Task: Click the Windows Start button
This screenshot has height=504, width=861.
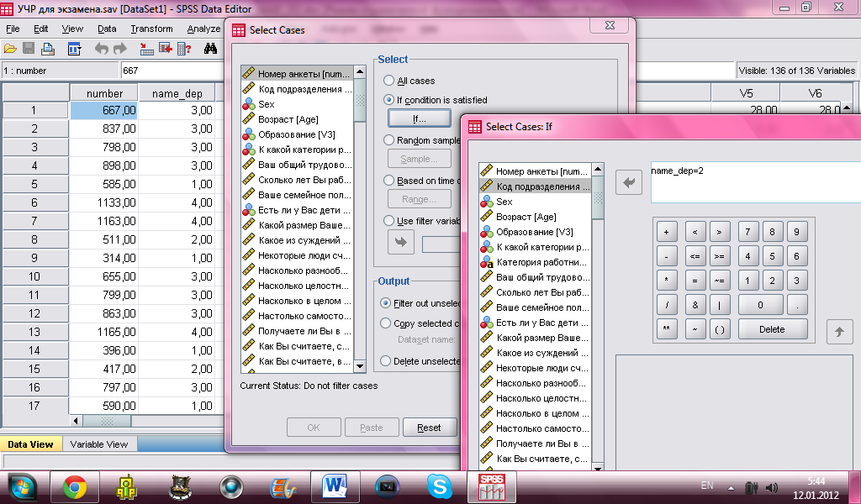Action: pyautogui.click(x=21, y=487)
